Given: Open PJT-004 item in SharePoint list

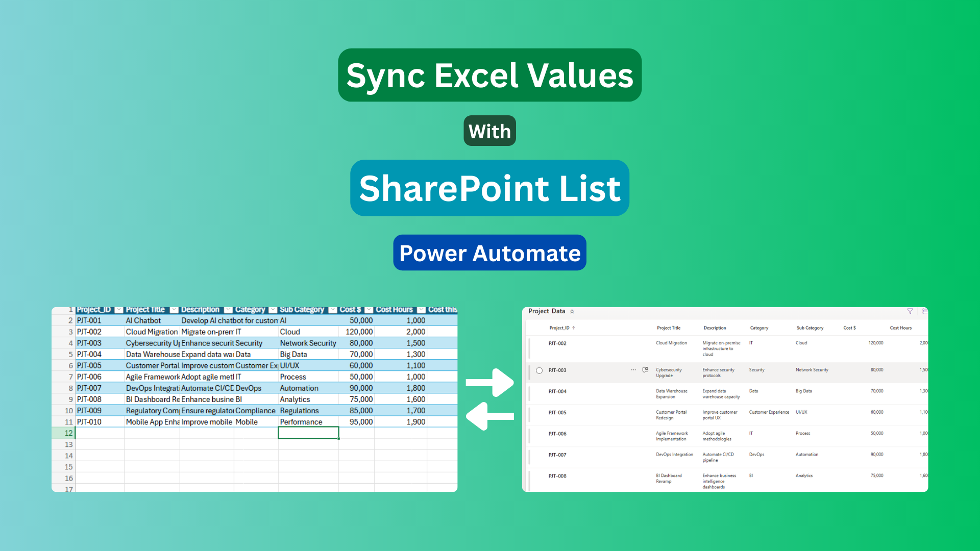Looking at the screenshot, I should [x=557, y=391].
